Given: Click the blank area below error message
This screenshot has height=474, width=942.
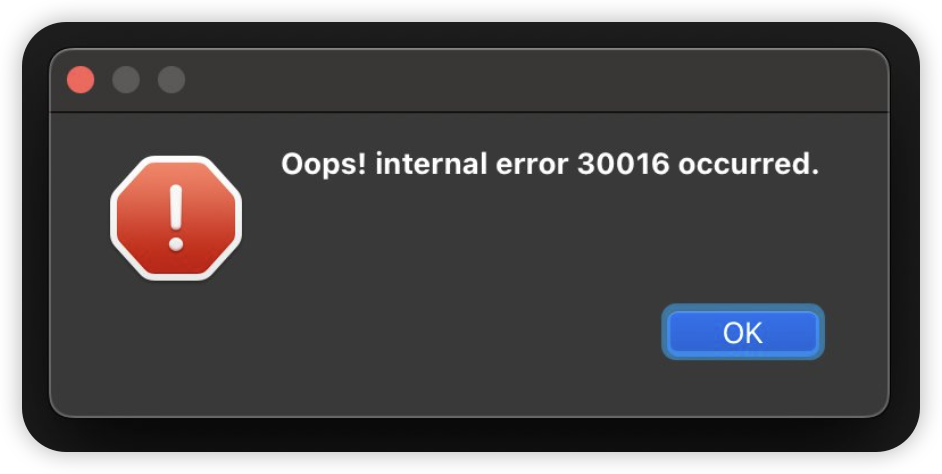Looking at the screenshot, I should 550,240.
